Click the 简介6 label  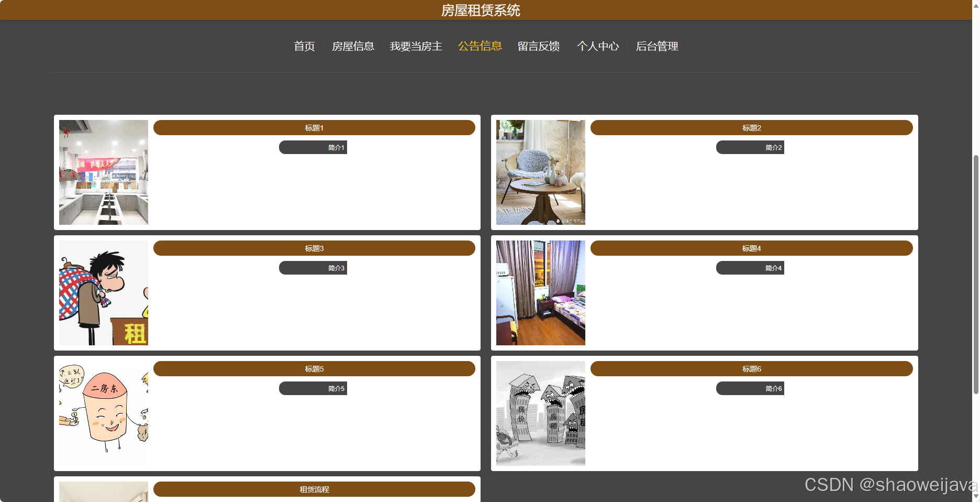tap(750, 388)
